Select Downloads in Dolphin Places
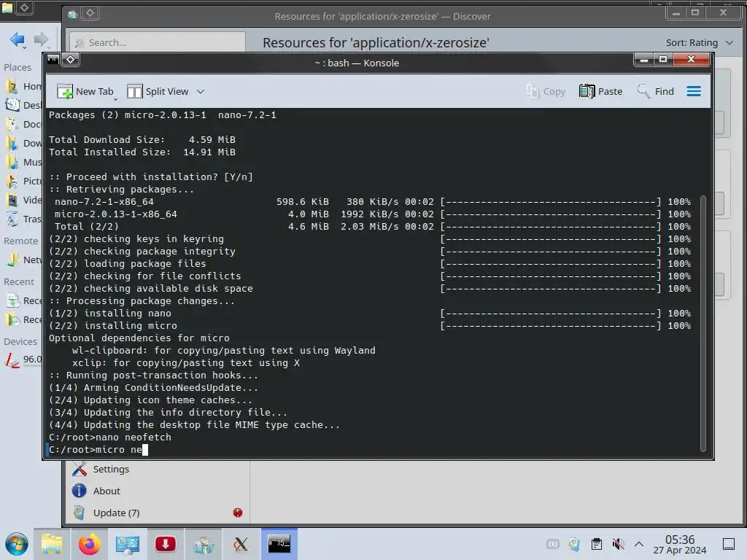The height and width of the screenshot is (560, 747). click(x=22, y=144)
